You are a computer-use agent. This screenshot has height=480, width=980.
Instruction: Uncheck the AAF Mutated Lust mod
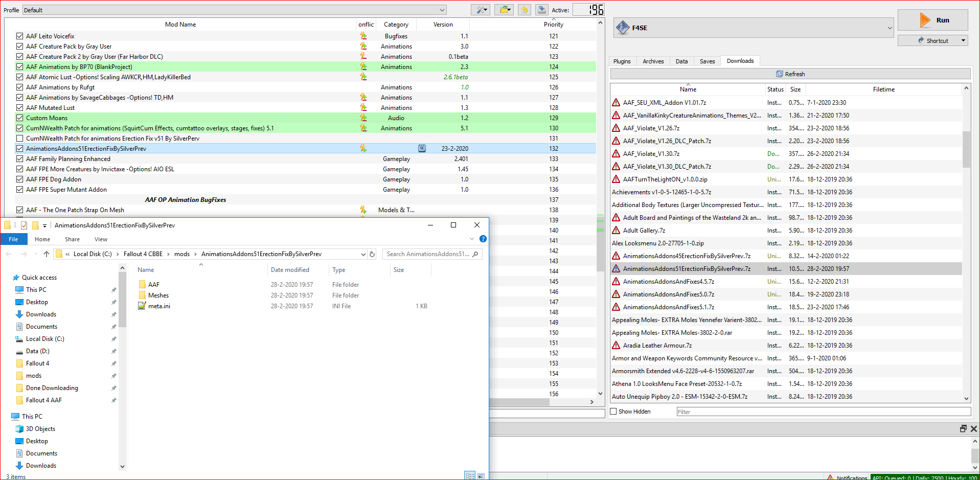tap(19, 107)
